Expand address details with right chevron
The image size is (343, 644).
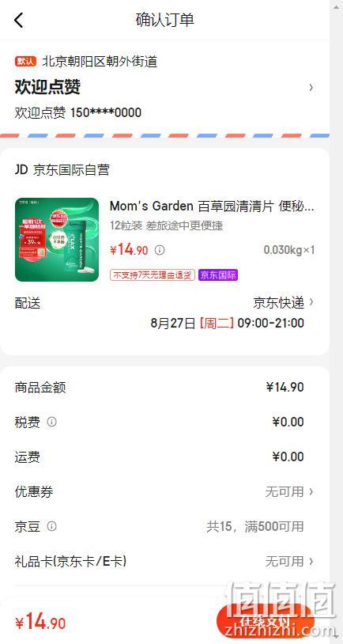311,87
